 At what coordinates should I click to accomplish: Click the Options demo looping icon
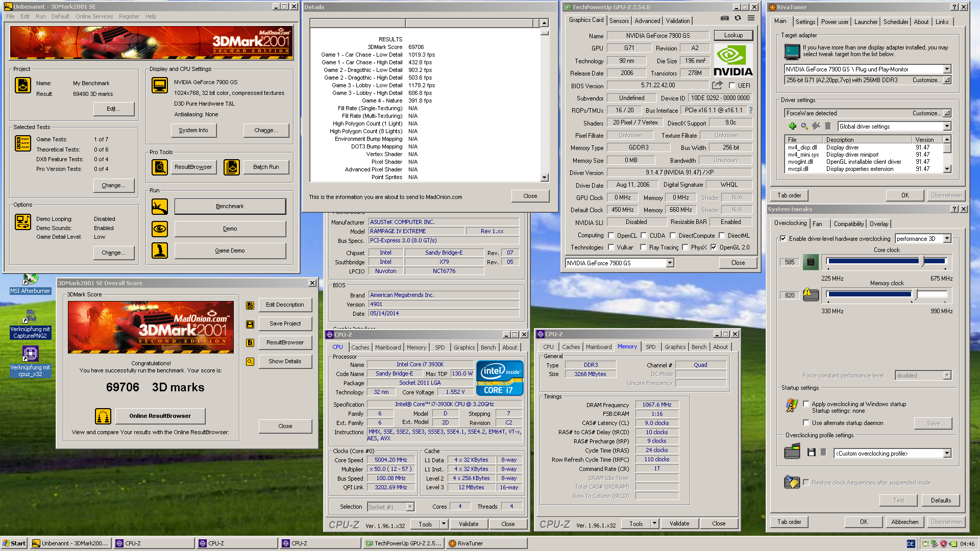tap(23, 222)
